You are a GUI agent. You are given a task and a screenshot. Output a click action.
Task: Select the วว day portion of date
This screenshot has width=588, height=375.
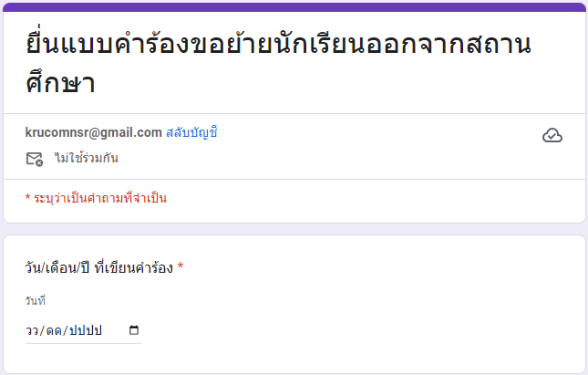pos(32,330)
